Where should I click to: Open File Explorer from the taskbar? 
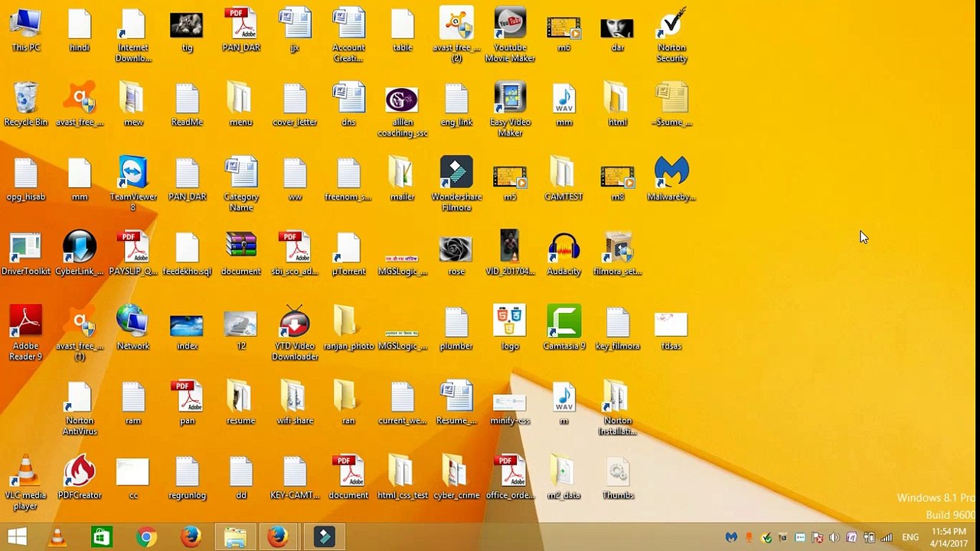point(235,537)
